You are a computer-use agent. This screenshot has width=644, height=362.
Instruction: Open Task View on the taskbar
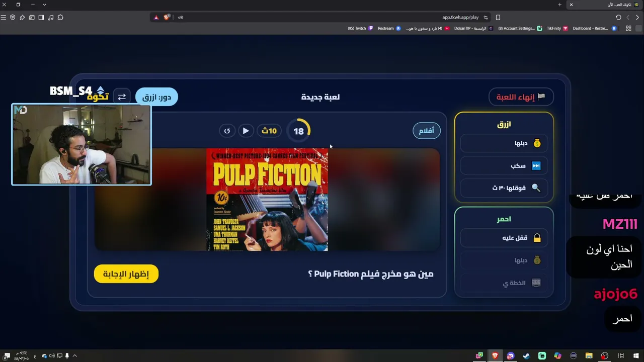[x=621, y=356]
